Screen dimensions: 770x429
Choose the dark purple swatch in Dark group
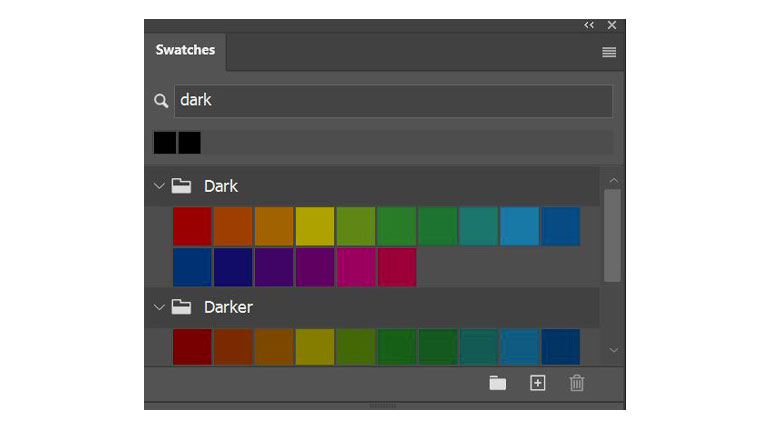pos(274,267)
